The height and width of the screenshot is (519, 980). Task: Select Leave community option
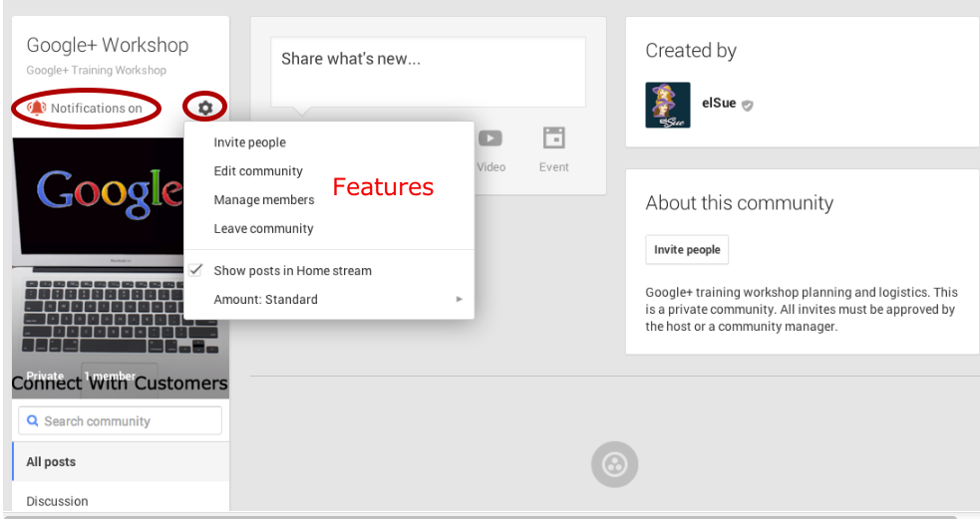pyautogui.click(x=263, y=228)
